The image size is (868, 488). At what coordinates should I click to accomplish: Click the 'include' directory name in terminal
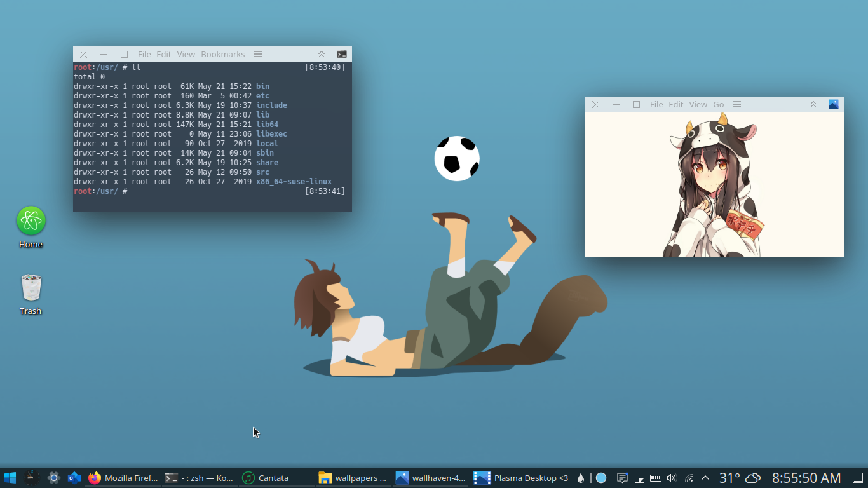[x=271, y=105]
